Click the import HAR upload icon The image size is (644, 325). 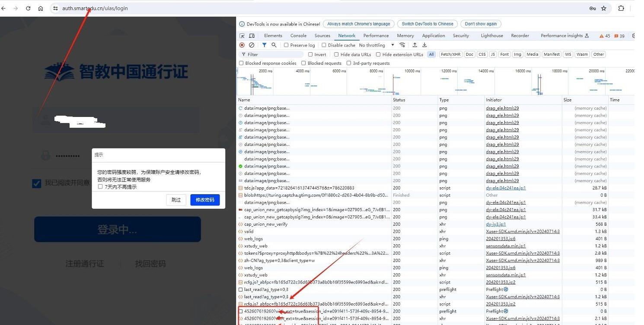(x=415, y=45)
